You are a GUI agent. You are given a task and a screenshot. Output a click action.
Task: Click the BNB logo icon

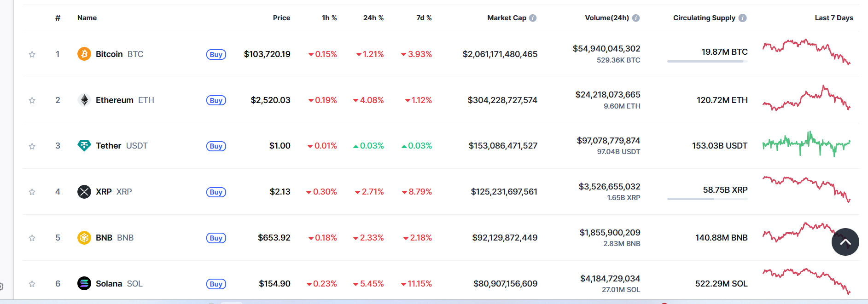click(84, 237)
